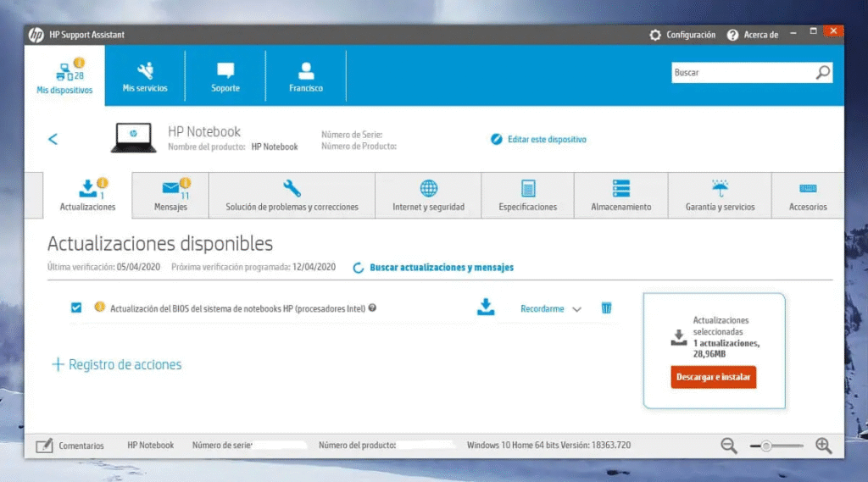The width and height of the screenshot is (868, 482).
Task: Click the search magnifier icon
Action: 822,73
